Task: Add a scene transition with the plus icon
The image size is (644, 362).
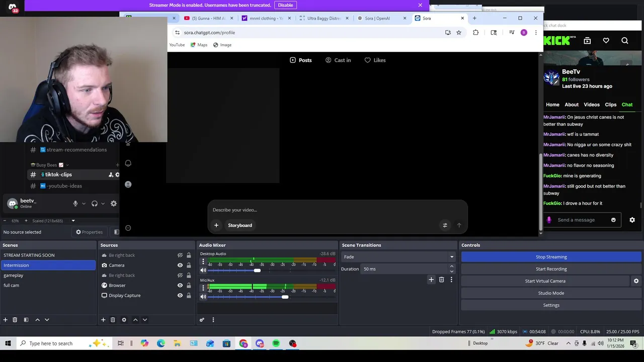Action: coord(431,280)
